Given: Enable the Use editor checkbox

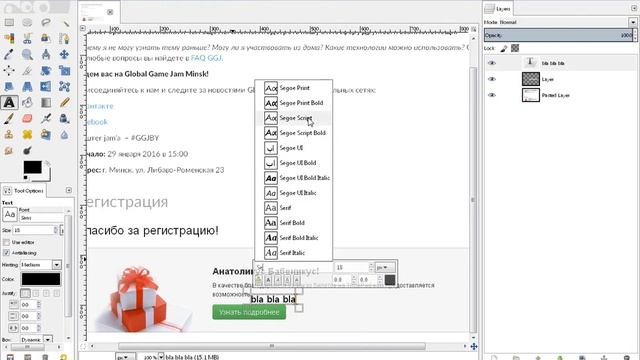Looking at the screenshot, I should pyautogui.click(x=6, y=242).
